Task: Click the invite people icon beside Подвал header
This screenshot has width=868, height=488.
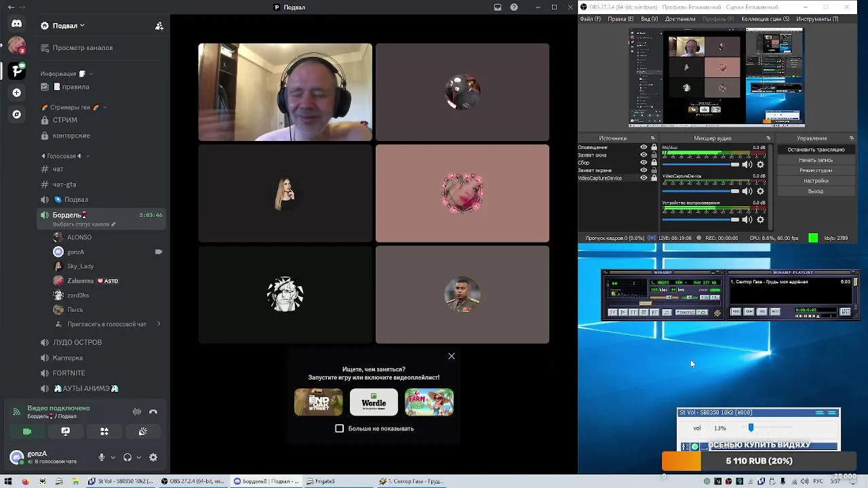Action: point(159,26)
